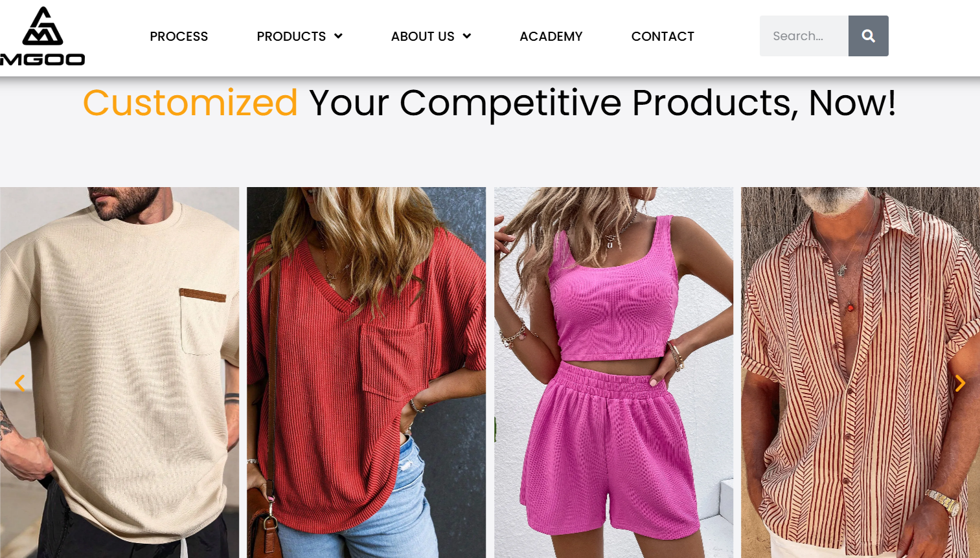Go to the ACADEMY page
The height and width of the screenshot is (558, 980).
(x=551, y=36)
